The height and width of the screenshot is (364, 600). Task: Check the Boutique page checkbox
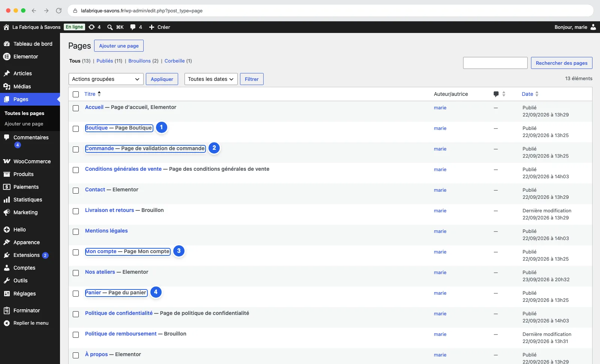(76, 129)
